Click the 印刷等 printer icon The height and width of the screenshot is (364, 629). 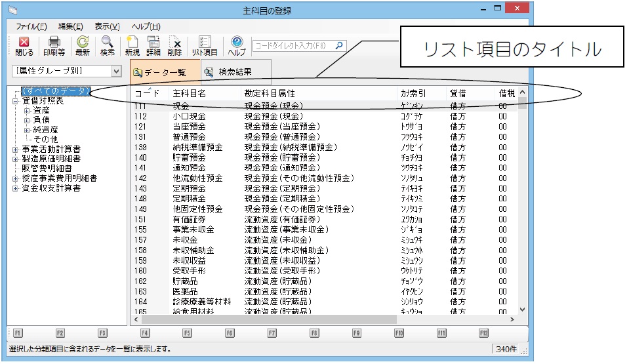point(54,46)
